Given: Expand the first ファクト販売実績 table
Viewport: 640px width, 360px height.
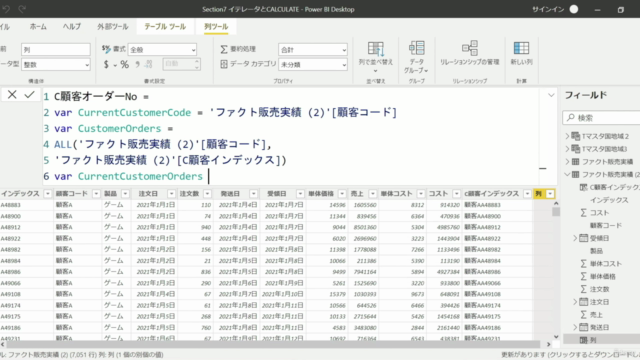Looking at the screenshot, I should click(567, 162).
